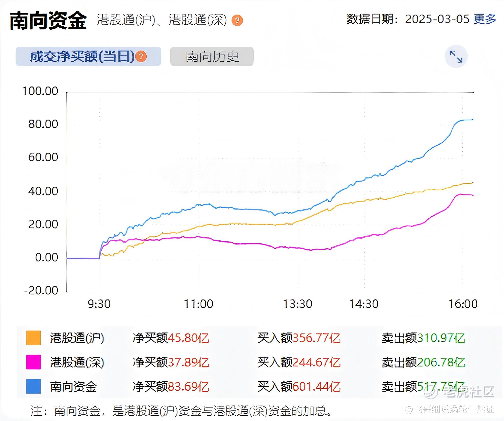Click the 13:30 time axis label
504x421 pixels.
(x=297, y=304)
